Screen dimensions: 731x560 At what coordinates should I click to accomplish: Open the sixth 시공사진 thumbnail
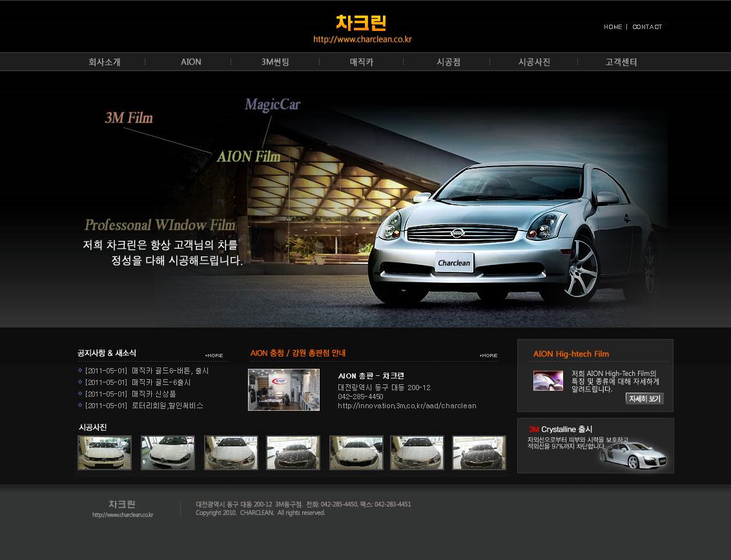coord(417,453)
